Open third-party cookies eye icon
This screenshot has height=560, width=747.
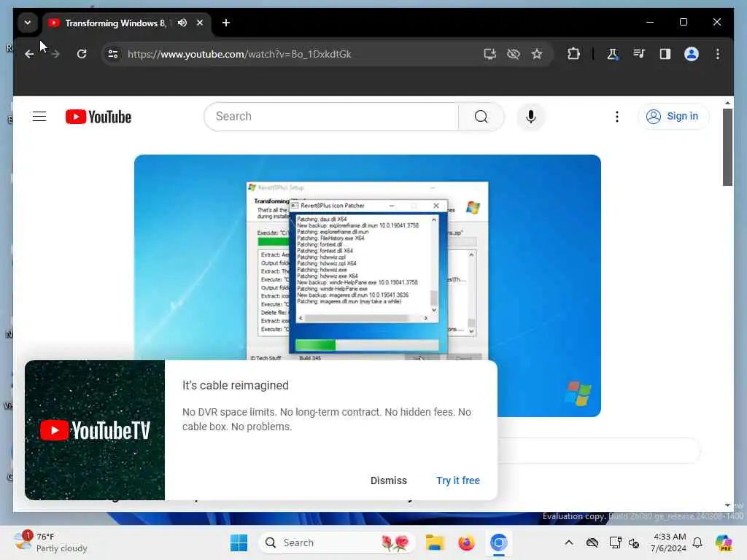(x=514, y=54)
